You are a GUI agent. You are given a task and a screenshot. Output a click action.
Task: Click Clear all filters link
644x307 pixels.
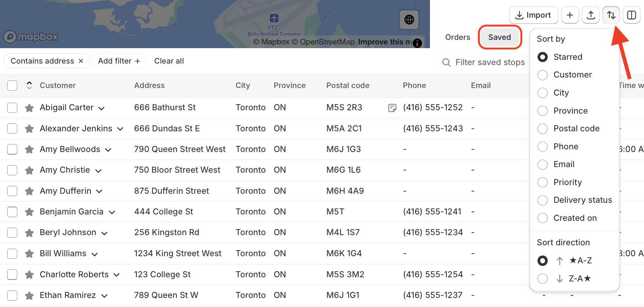point(169,61)
